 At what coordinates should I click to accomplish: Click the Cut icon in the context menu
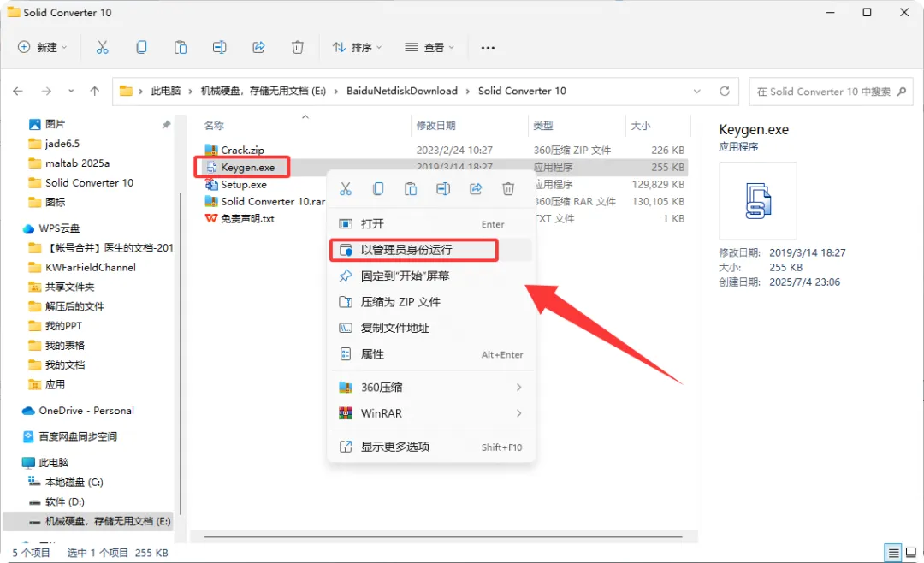click(x=346, y=188)
